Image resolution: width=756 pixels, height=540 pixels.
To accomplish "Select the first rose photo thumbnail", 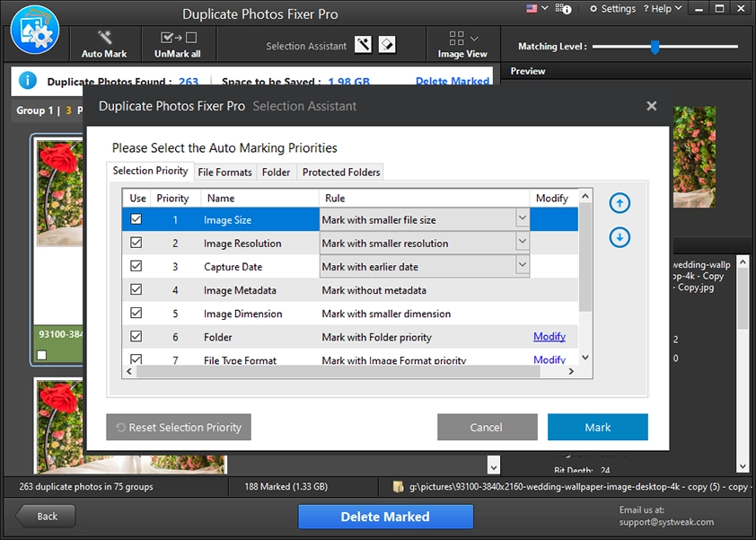I will (60, 193).
